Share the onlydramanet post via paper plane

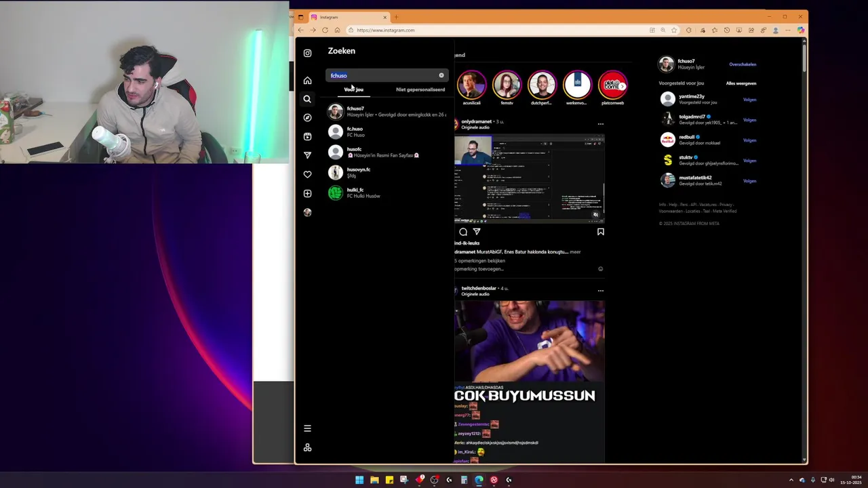click(x=477, y=232)
